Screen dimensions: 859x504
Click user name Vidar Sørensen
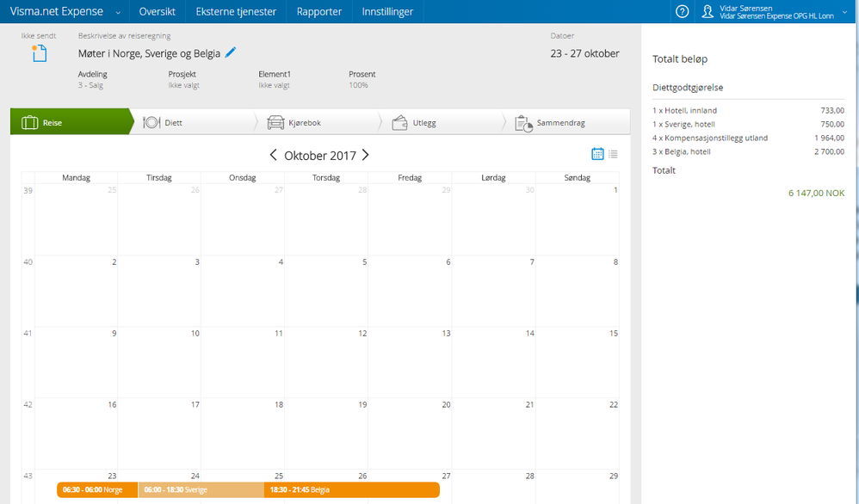click(x=745, y=9)
